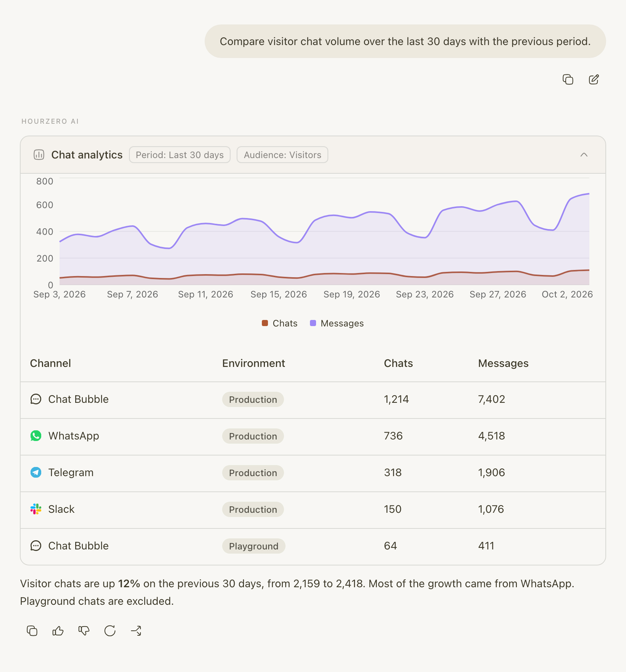Viewport: 626px width, 672px height.
Task: Click the Chat analytics title
Action: pyautogui.click(x=87, y=155)
